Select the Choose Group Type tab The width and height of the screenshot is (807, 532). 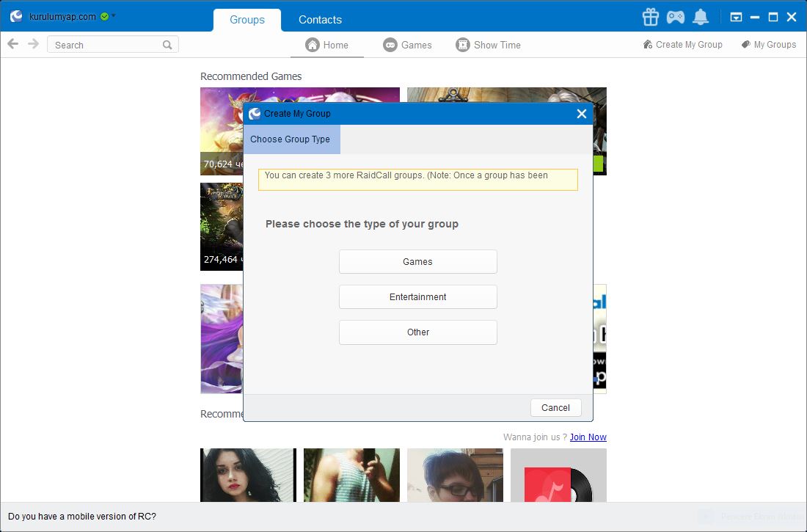coord(291,139)
